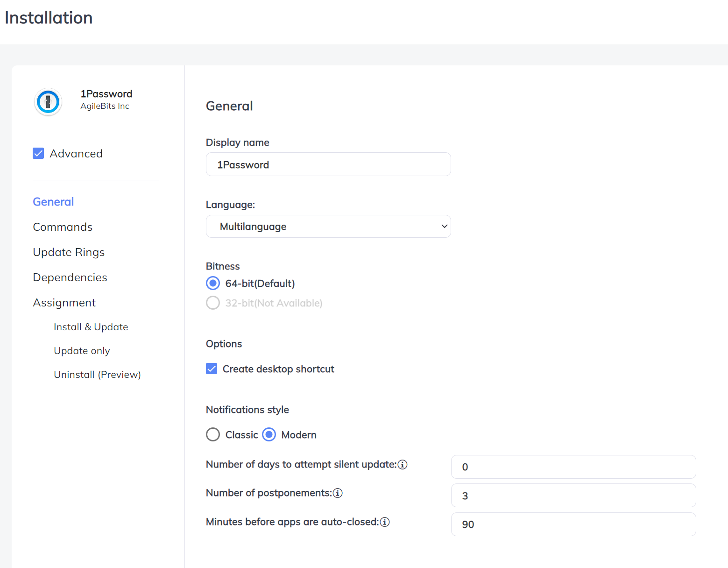Open the Dependencies section

pyautogui.click(x=70, y=277)
